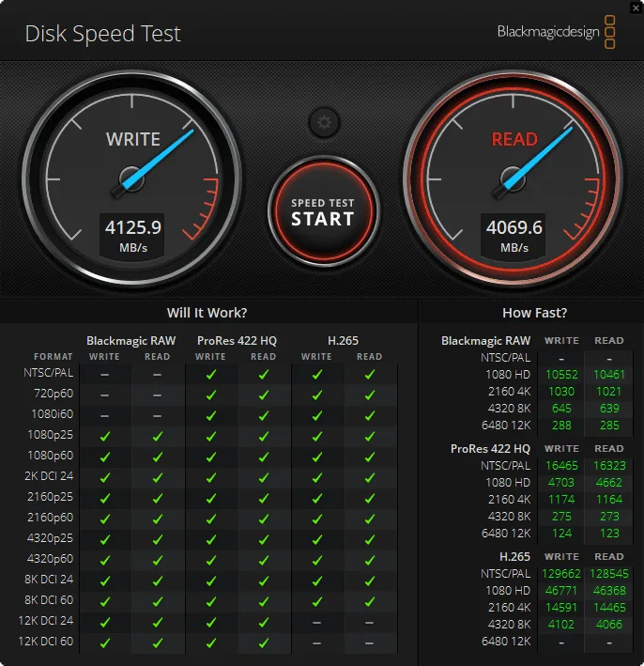Click the H.265 column header in Will It Work
This screenshot has height=666, width=644.
343,341
